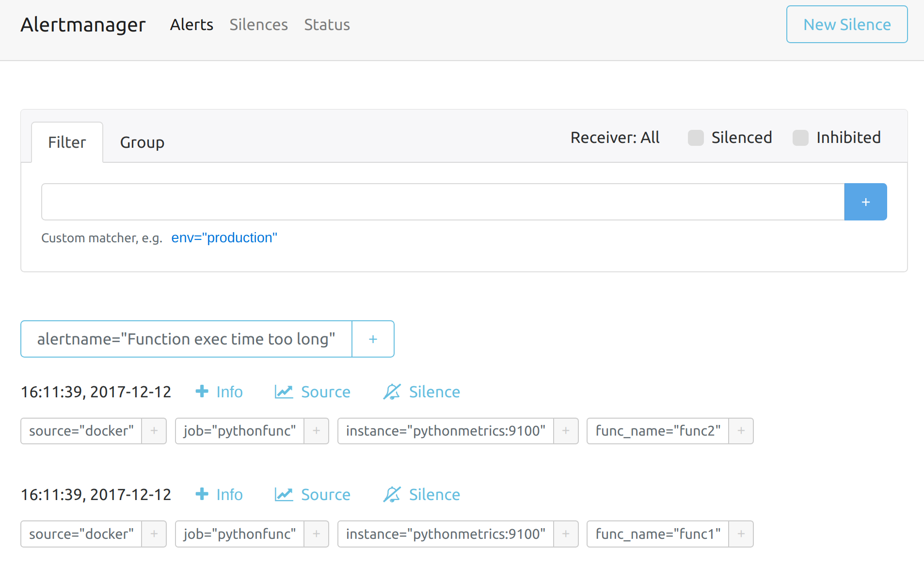Add job="pythonfunc" filter from func2 alert row
The width and height of the screenshot is (924, 564).
tap(317, 431)
